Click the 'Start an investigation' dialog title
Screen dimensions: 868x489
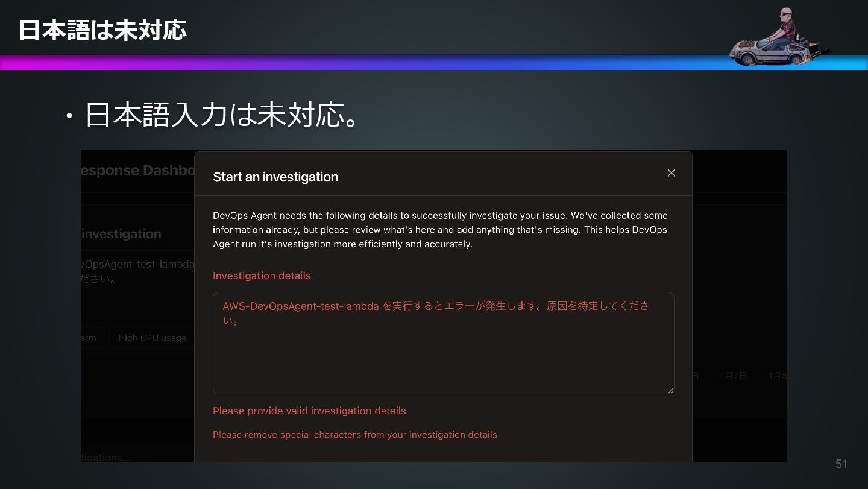[x=275, y=177]
